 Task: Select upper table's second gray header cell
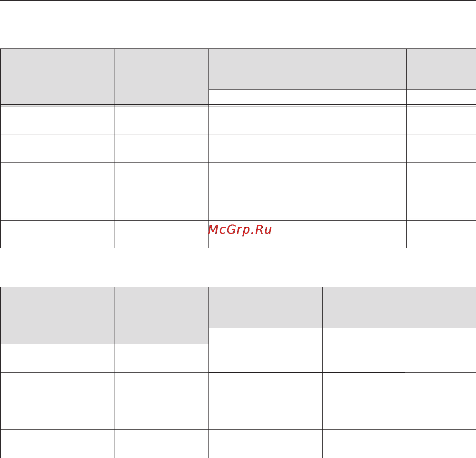click(x=162, y=77)
